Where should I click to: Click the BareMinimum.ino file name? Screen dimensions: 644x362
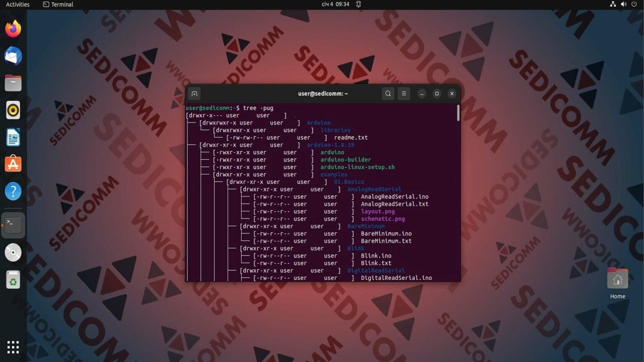[386, 234]
